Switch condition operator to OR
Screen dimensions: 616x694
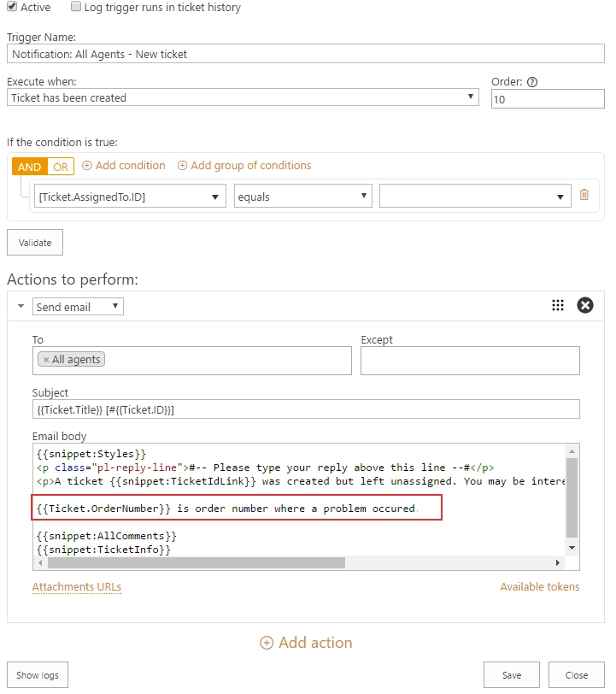pos(61,167)
